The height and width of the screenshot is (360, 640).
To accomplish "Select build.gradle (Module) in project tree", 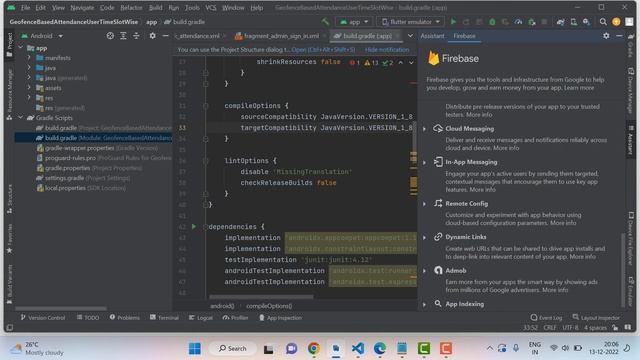I will 93,138.
